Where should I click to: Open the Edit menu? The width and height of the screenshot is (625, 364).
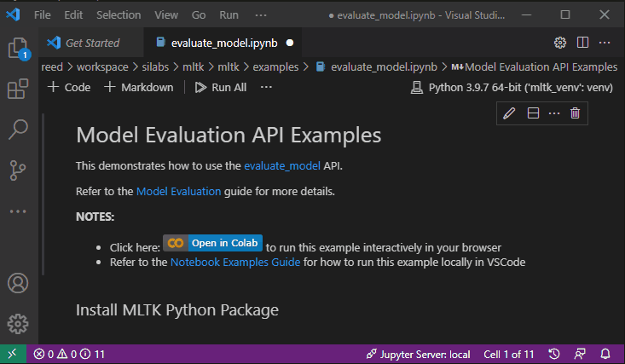click(x=73, y=14)
